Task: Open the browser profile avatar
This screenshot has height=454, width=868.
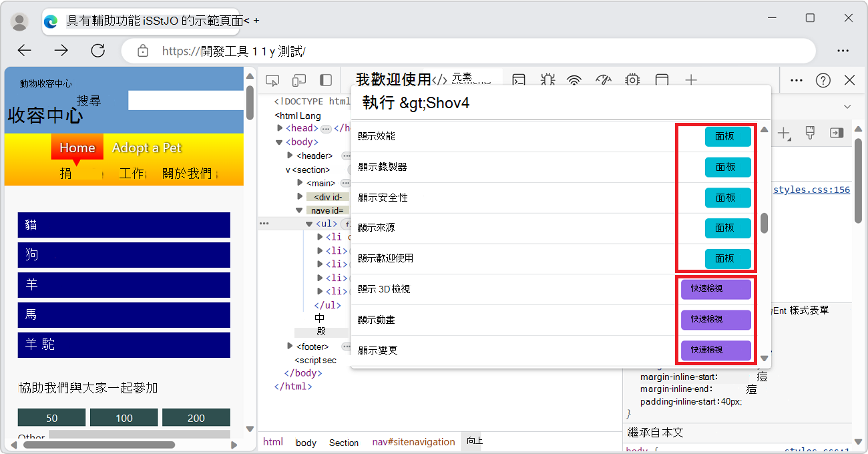Action: (x=20, y=21)
